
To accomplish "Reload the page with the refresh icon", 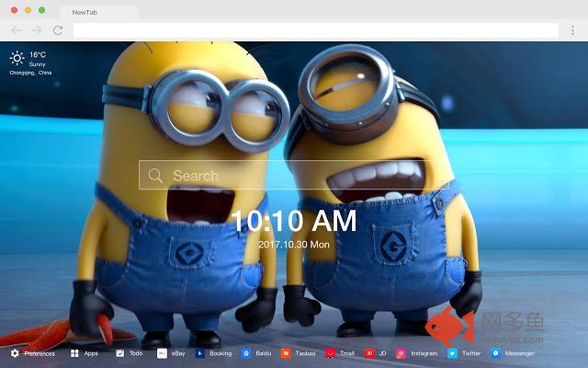I will click(x=58, y=30).
